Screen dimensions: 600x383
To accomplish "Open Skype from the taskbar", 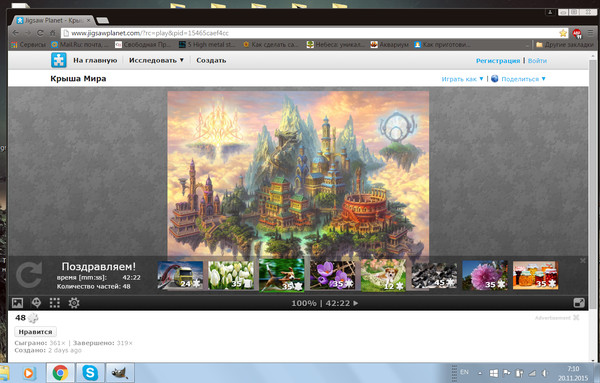I will [x=90, y=373].
